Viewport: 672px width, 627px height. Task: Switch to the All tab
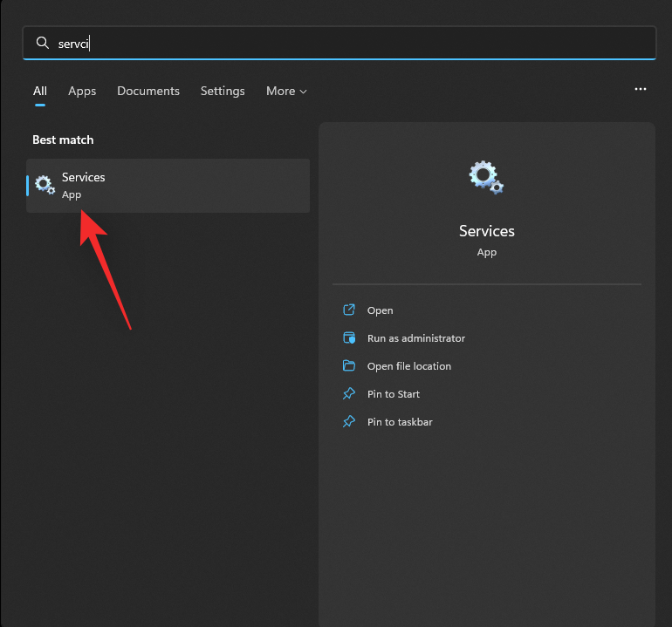tap(40, 91)
